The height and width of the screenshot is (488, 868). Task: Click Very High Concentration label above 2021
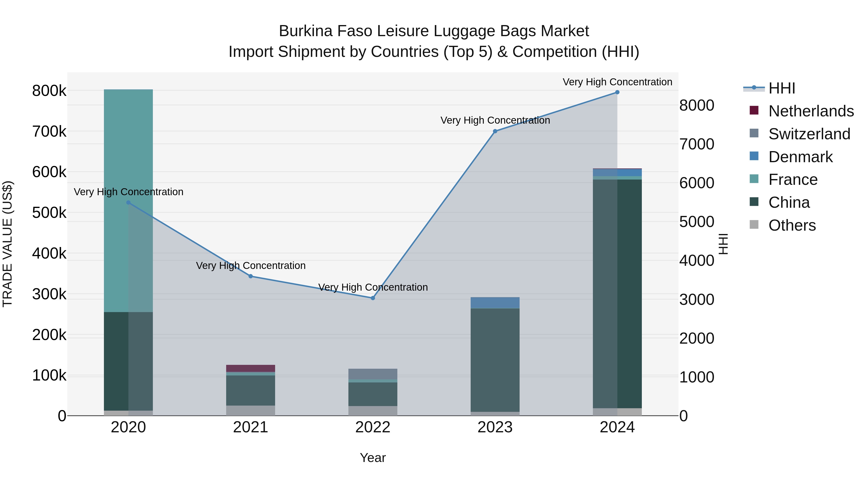[x=251, y=266]
